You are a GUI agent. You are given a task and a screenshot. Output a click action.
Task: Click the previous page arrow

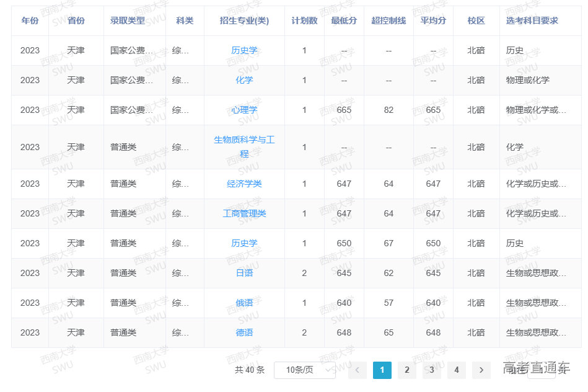(x=358, y=370)
